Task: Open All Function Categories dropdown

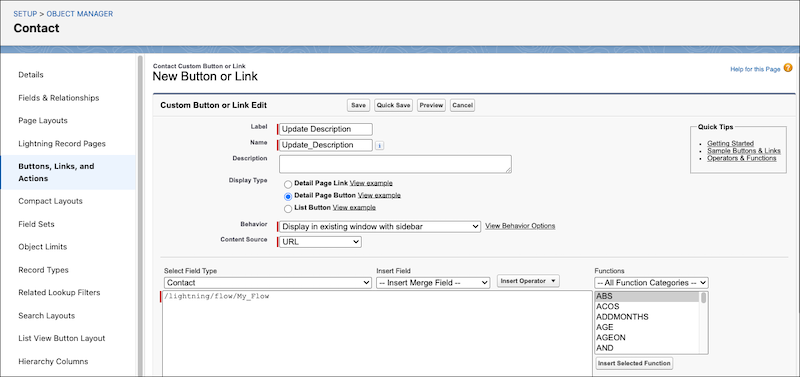Action: click(x=651, y=283)
